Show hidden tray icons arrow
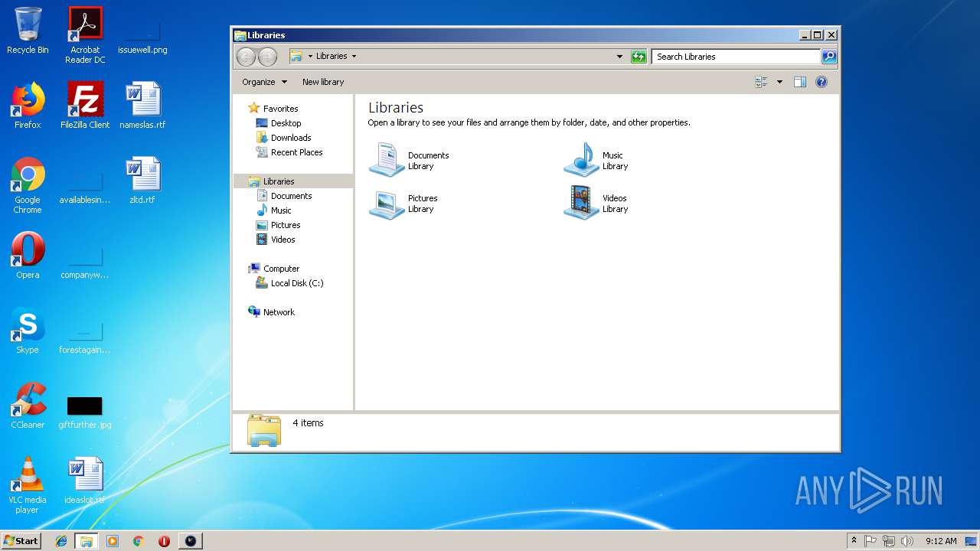The width and height of the screenshot is (980, 551). (x=854, y=540)
